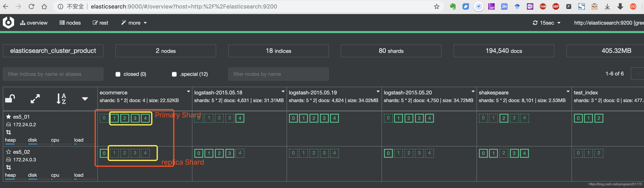Click the browser back arrow
644x188 pixels.
tap(5, 6)
